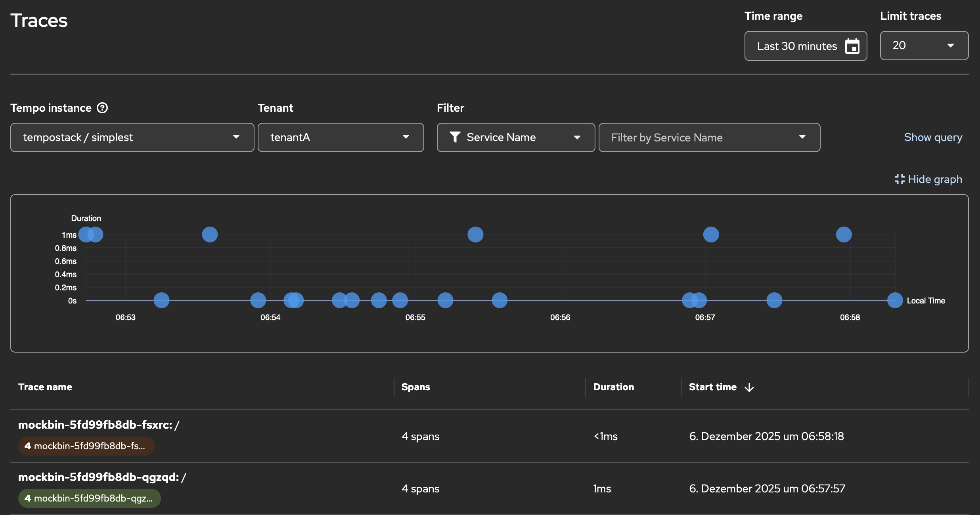Click the funnel filter icon in Service Name selector
This screenshot has width=980, height=515.
click(x=455, y=137)
